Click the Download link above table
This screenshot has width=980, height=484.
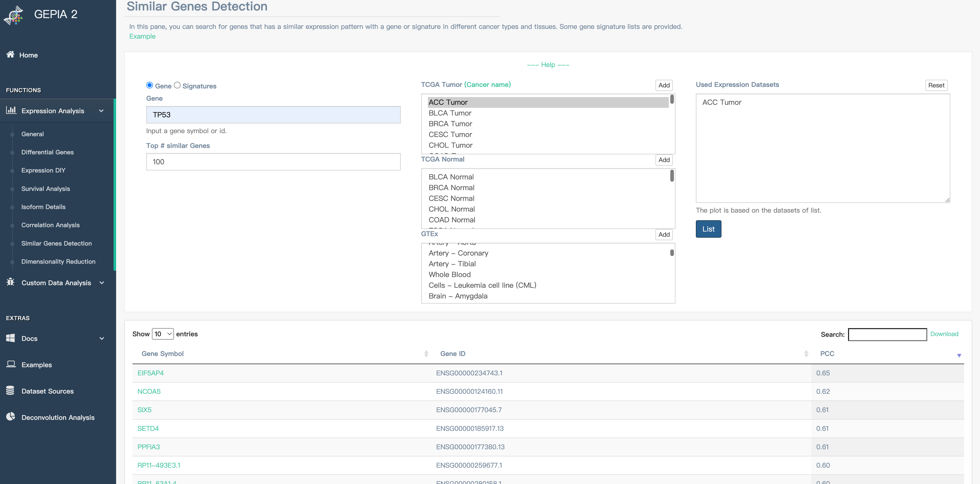coord(944,334)
